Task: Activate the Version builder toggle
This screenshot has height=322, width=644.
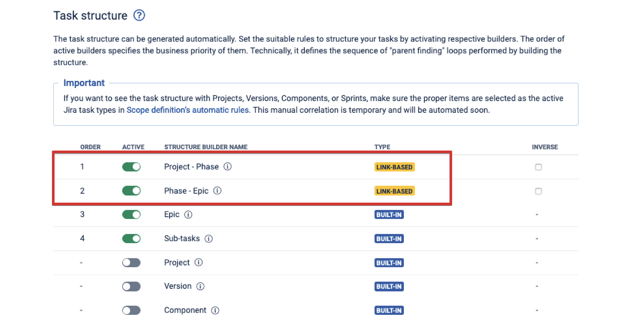Action: pyautogui.click(x=131, y=286)
